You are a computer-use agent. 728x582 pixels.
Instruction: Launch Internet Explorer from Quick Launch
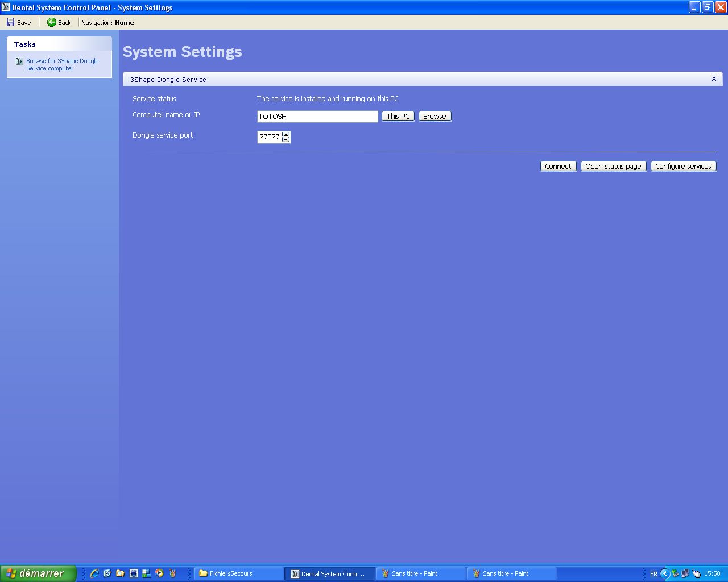tap(94, 573)
